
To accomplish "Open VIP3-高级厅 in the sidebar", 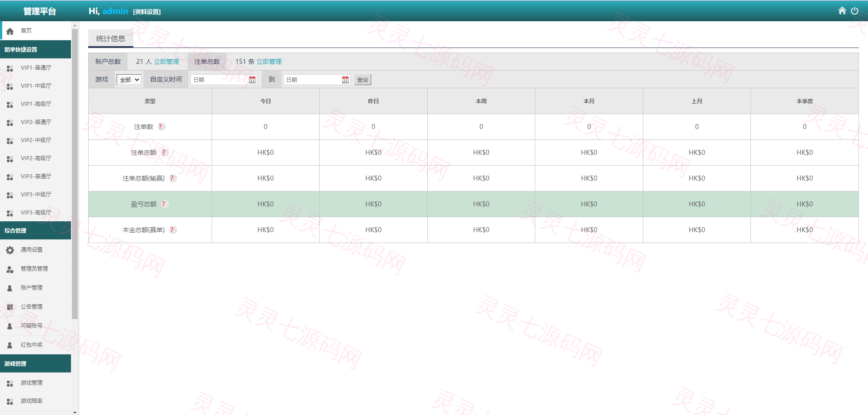I will click(36, 213).
